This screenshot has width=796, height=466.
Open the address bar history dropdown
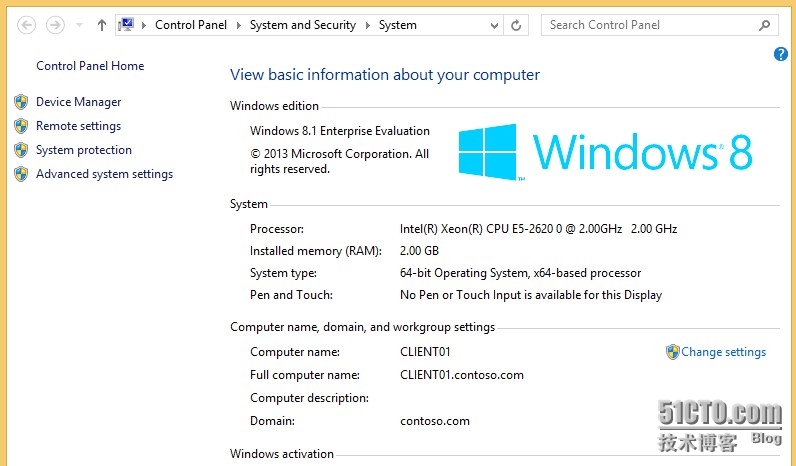[x=494, y=25]
